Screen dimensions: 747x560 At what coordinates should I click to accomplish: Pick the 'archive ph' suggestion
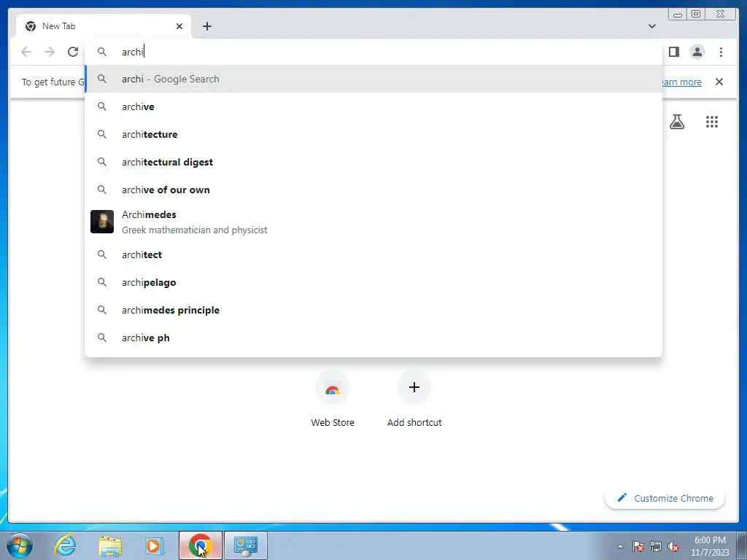point(373,338)
